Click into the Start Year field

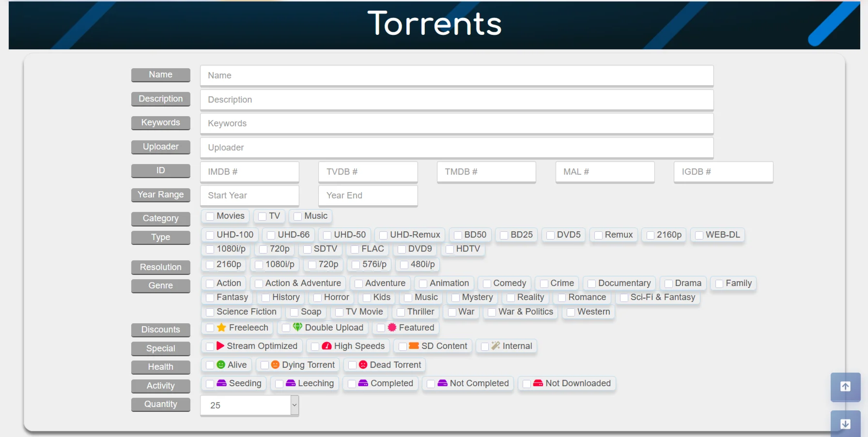click(249, 196)
